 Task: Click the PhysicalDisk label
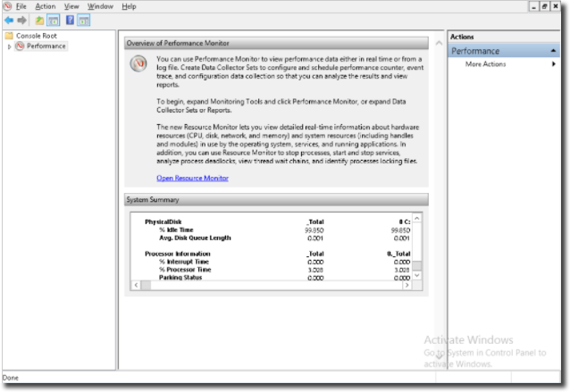(x=163, y=221)
